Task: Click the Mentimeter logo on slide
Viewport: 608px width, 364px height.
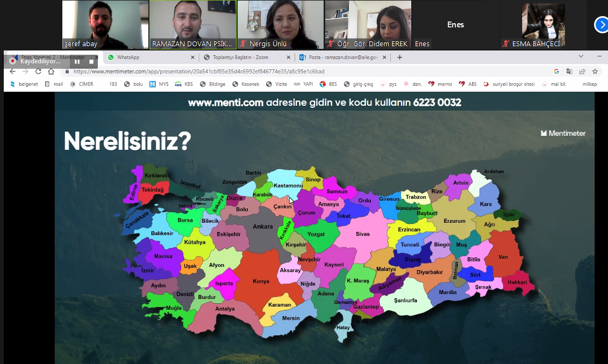Action: point(563,133)
